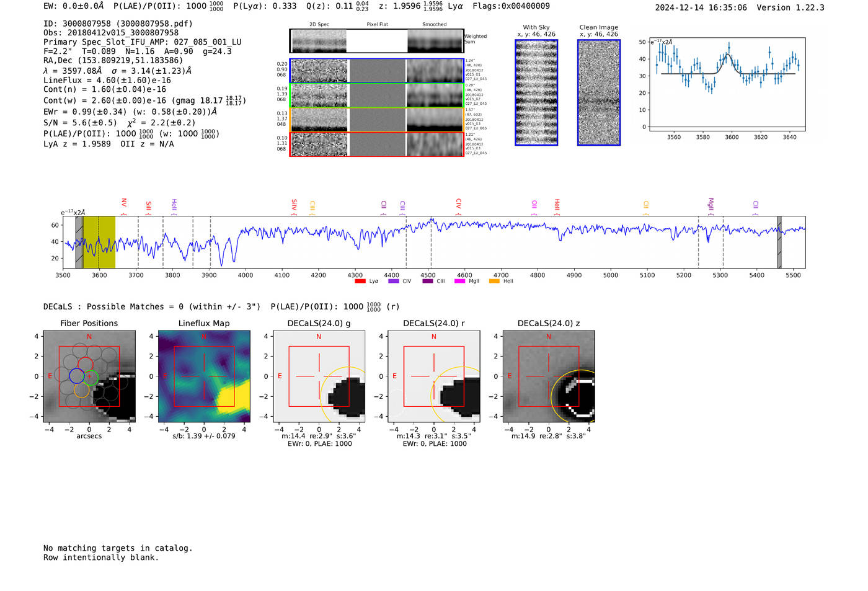Click the 2024-12-14 16:35:06 timestamp
The image size is (868, 591).
pos(701,7)
